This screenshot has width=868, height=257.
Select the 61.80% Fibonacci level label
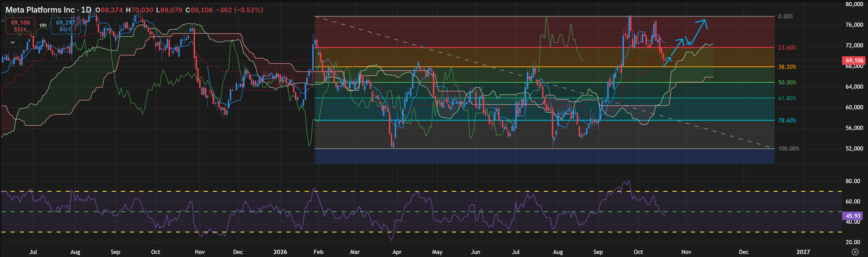point(787,98)
